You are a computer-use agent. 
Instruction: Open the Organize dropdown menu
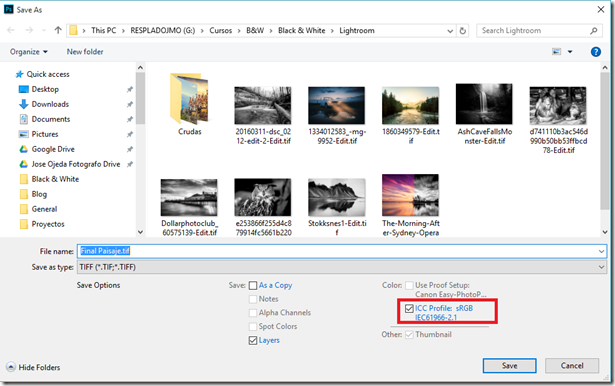[x=29, y=52]
